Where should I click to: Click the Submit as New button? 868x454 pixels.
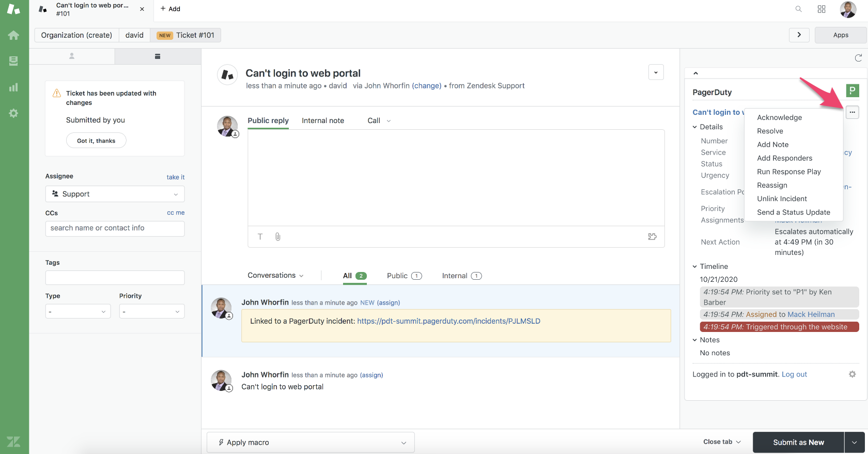(x=798, y=443)
